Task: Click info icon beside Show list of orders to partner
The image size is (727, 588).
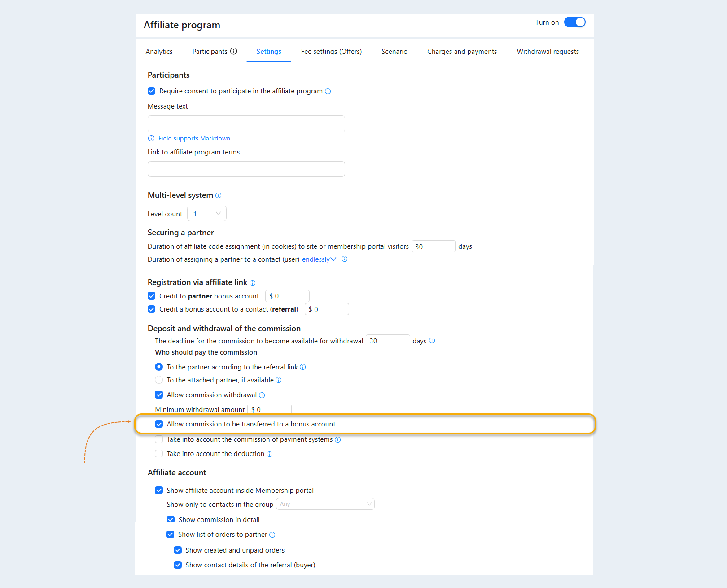Action: [x=272, y=535]
